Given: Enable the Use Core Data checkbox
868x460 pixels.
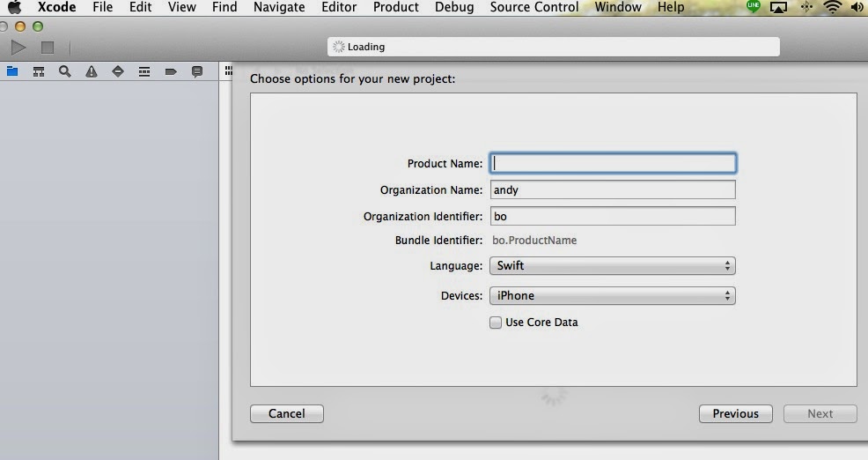Looking at the screenshot, I should [x=496, y=323].
